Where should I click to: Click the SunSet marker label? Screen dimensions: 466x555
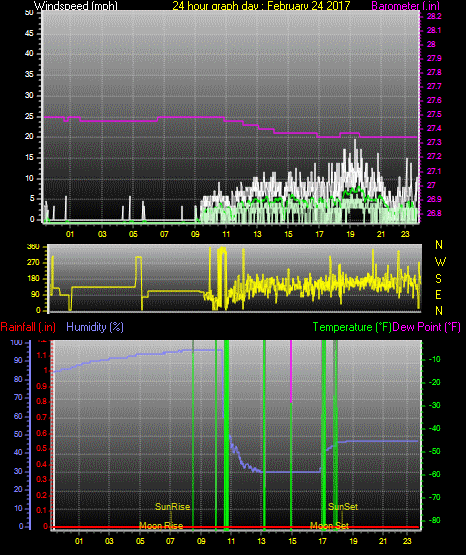coord(343,507)
